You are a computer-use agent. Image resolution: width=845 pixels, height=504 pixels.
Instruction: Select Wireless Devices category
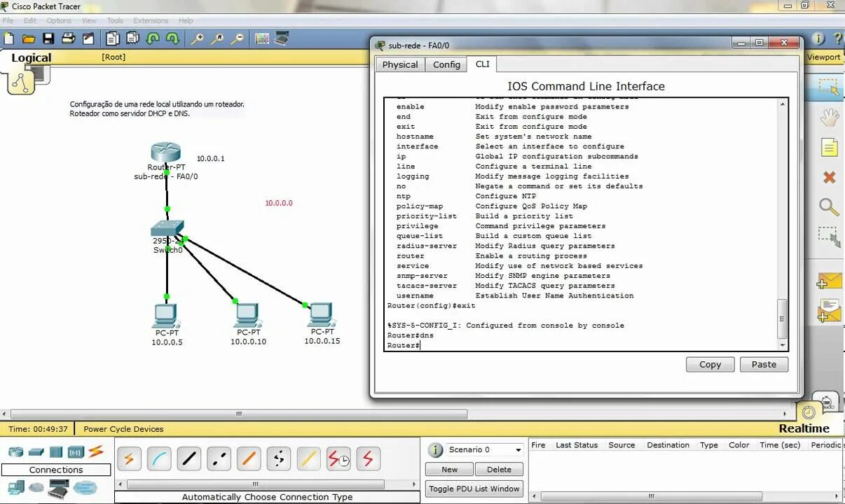[x=76, y=451]
